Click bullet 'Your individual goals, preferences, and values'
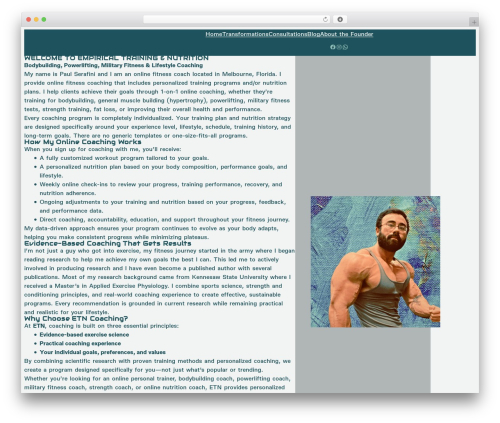The width and height of the screenshot is (500, 423). 103,352
